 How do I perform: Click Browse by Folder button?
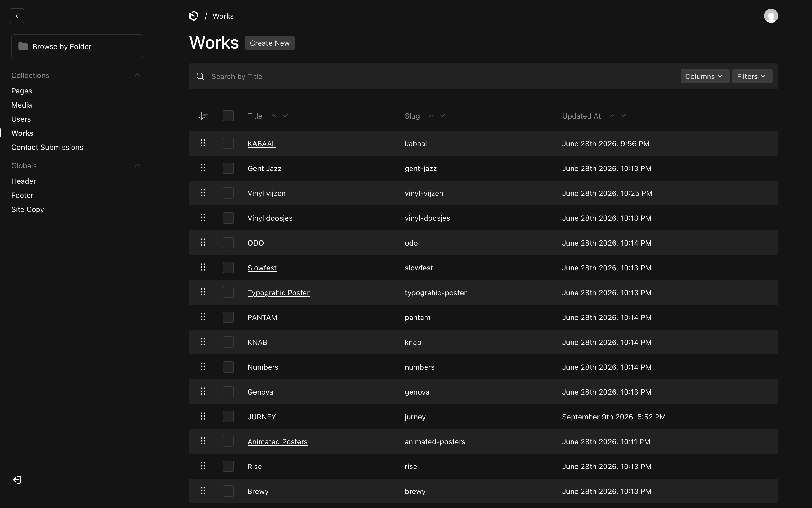point(77,46)
